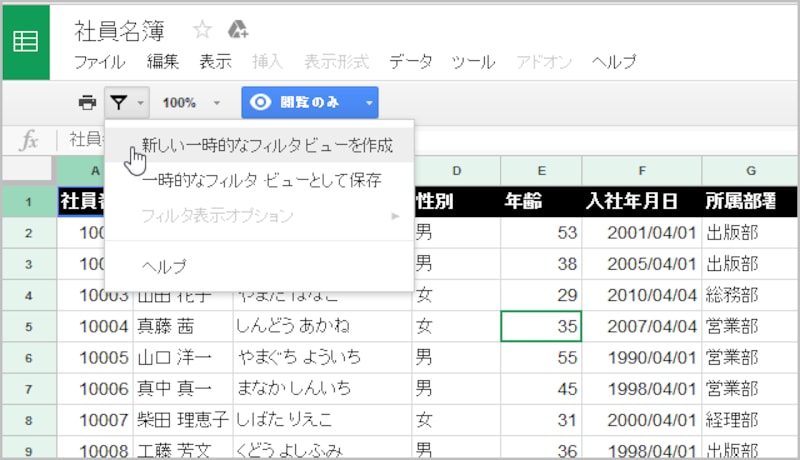Click the 社員名簿 document title
800x460 pixels.
[x=119, y=31]
